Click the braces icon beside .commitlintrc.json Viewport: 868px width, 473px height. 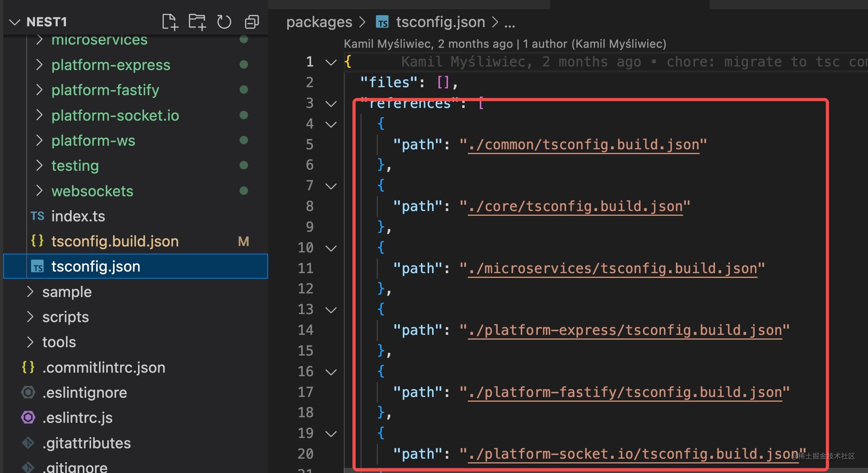(28, 367)
